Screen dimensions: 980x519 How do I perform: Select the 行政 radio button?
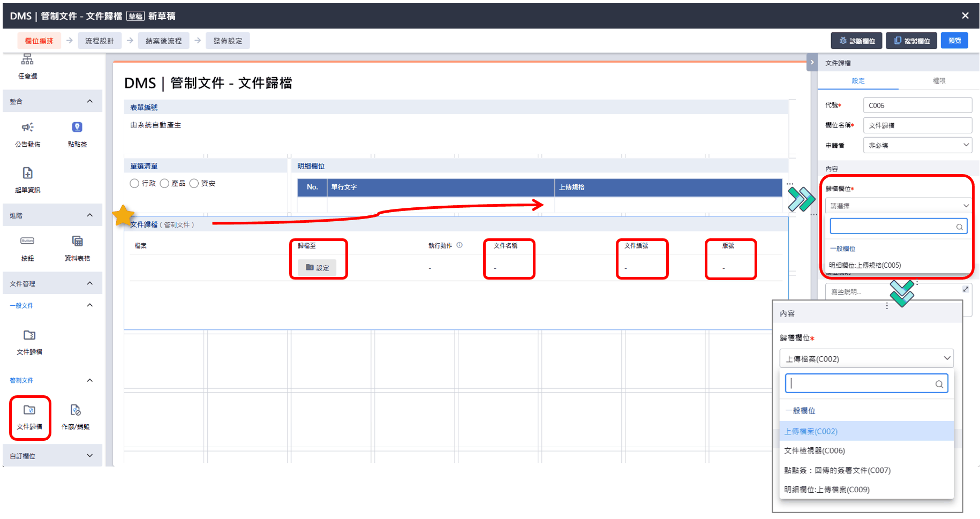pos(134,183)
